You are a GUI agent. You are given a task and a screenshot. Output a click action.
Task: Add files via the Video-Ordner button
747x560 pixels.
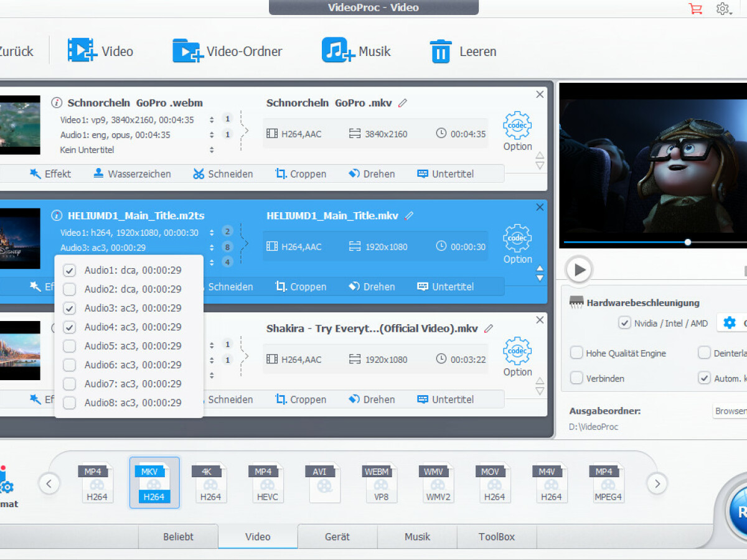(x=227, y=51)
